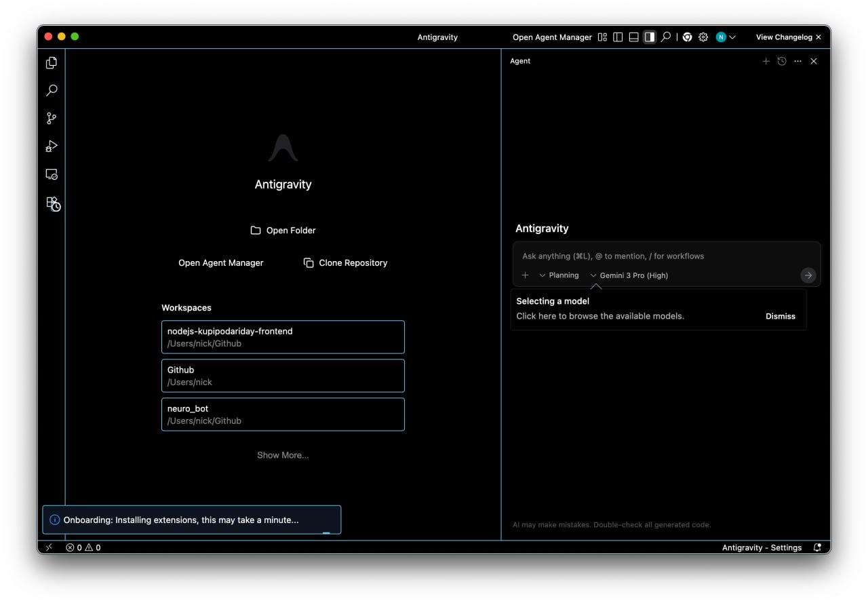Open the Run and Debug view
Viewport: 868px width, 603px height.
click(x=52, y=147)
